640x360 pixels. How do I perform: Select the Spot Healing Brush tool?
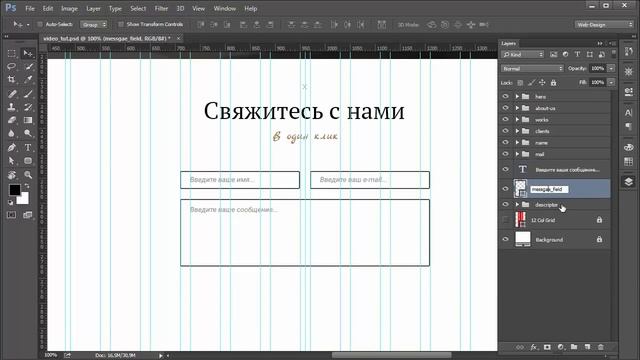coord(11,94)
